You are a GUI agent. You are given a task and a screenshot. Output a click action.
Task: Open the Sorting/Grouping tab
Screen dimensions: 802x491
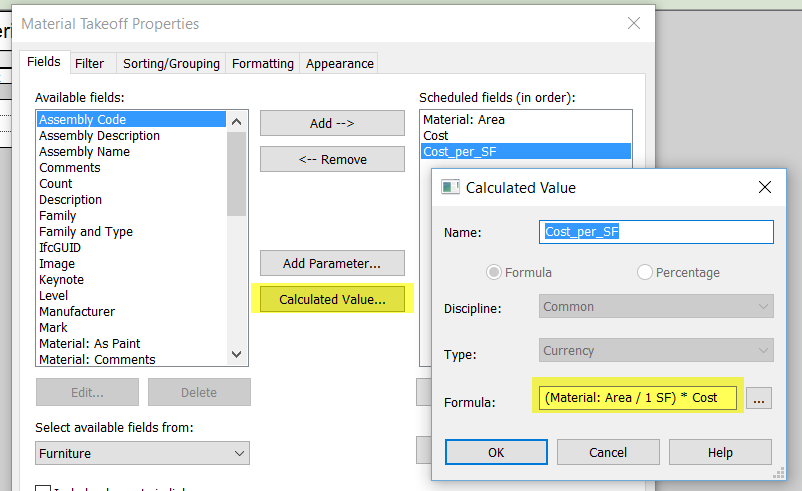coord(171,63)
